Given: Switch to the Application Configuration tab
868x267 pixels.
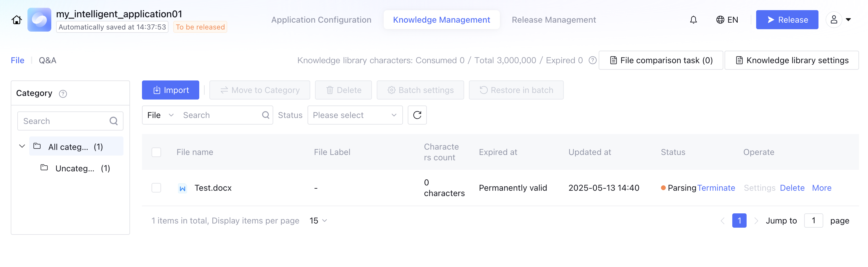Looking at the screenshot, I should (x=321, y=20).
